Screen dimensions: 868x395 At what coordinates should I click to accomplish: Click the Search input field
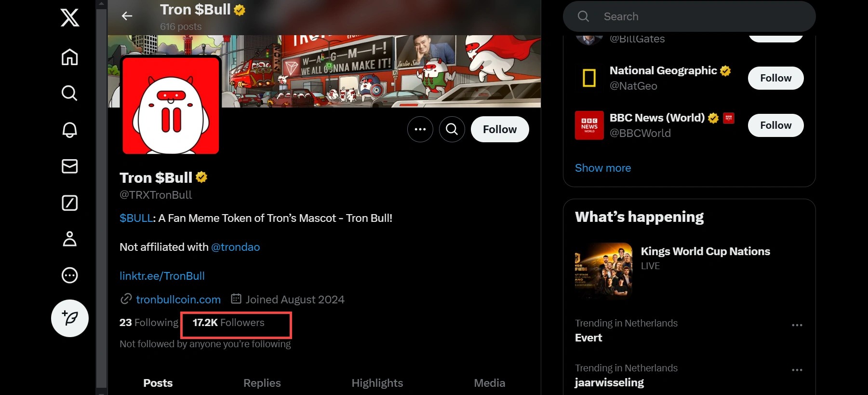689,16
